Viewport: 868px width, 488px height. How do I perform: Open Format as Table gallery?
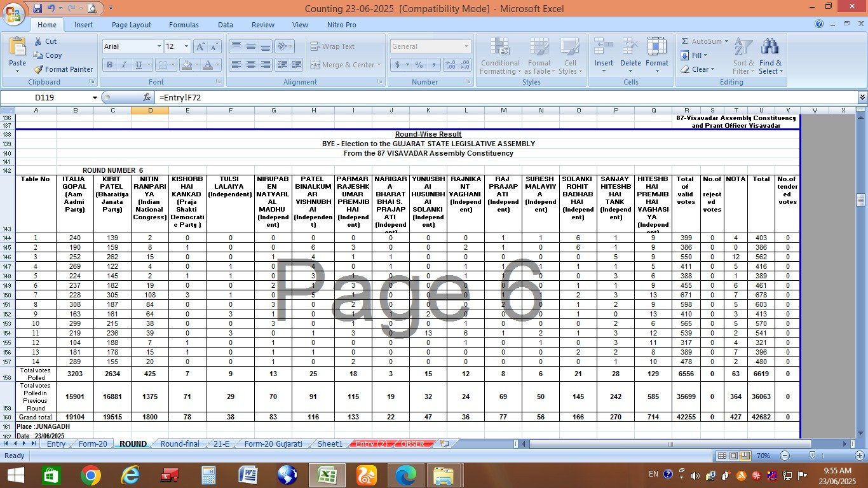539,56
